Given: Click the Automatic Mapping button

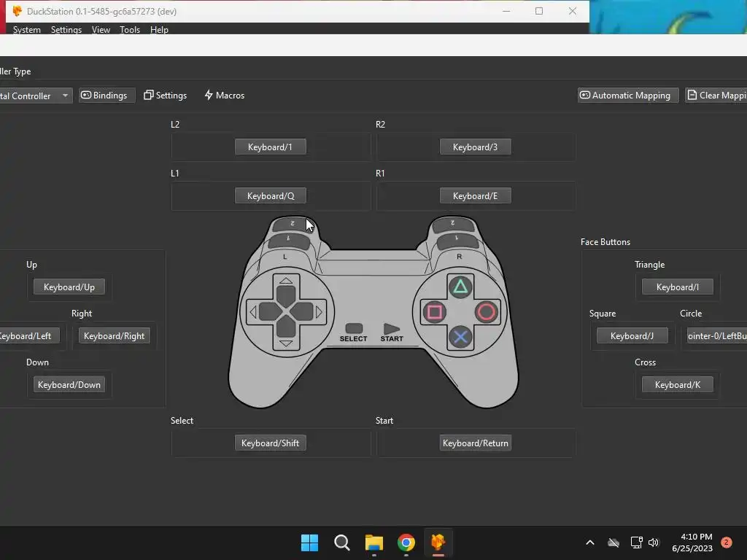Looking at the screenshot, I should [x=628, y=96].
